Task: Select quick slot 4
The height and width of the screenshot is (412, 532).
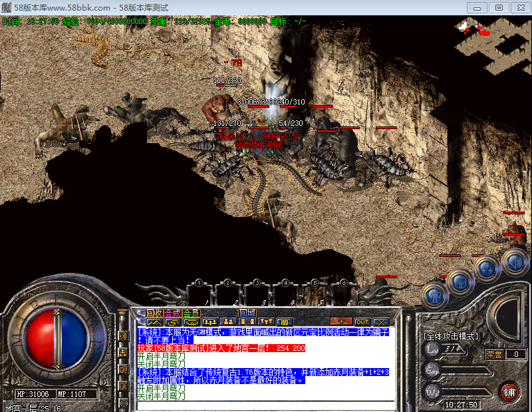Action: pos(285,296)
